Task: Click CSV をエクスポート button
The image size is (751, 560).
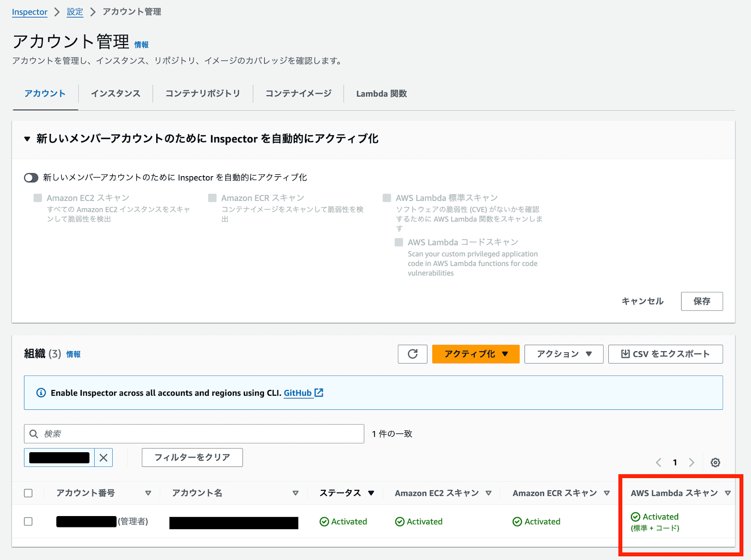Action: coord(665,354)
